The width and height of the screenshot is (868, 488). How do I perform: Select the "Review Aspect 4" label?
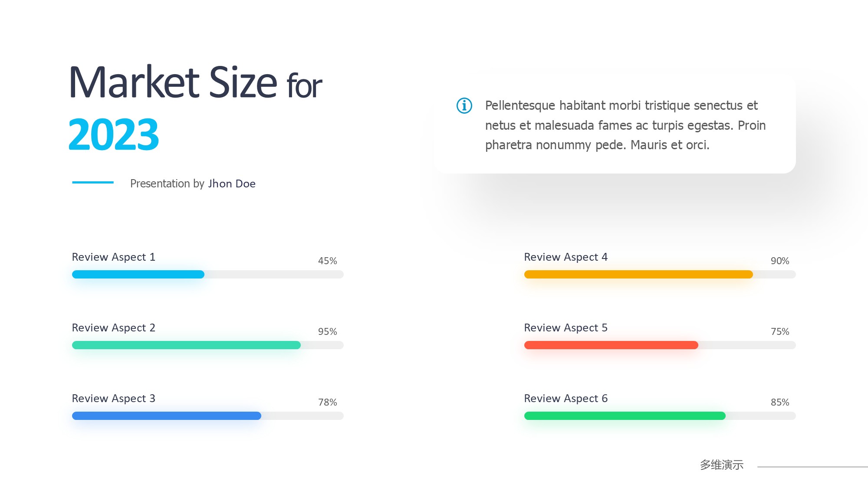566,257
